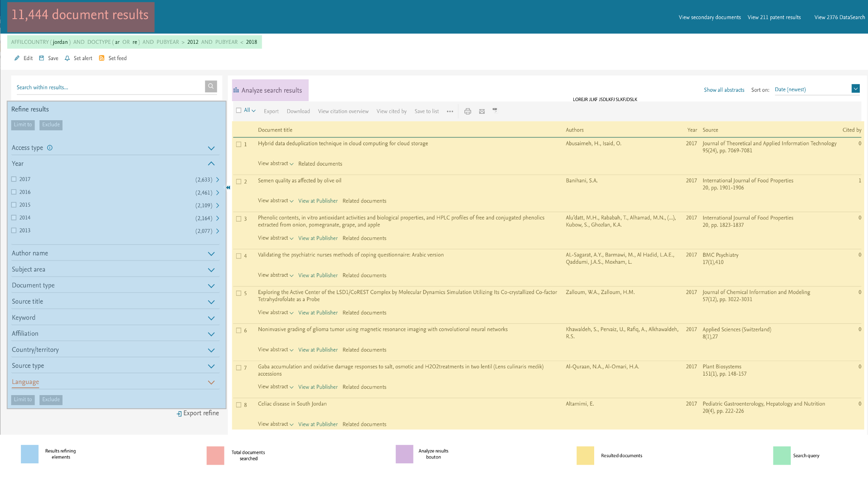Screen dimensions: 868x488
Task: Click View citation overview menu item
Action: tap(343, 111)
